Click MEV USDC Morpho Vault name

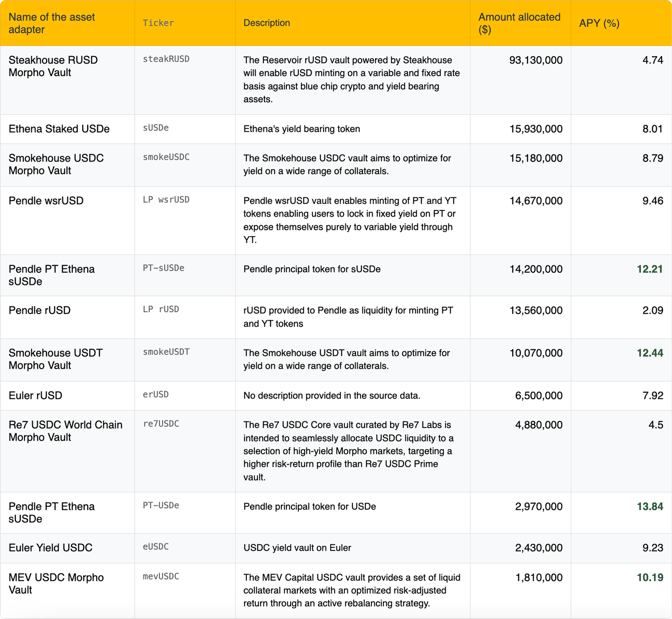[56, 583]
